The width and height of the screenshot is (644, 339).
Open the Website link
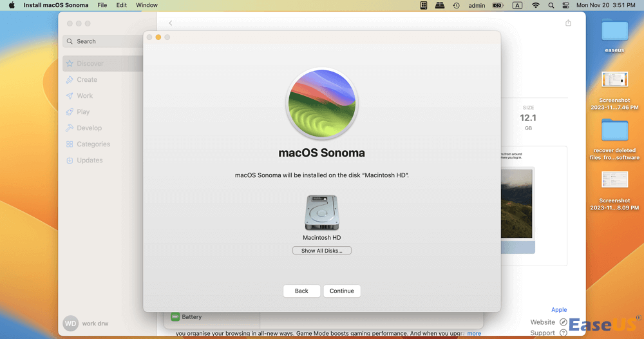click(542, 322)
